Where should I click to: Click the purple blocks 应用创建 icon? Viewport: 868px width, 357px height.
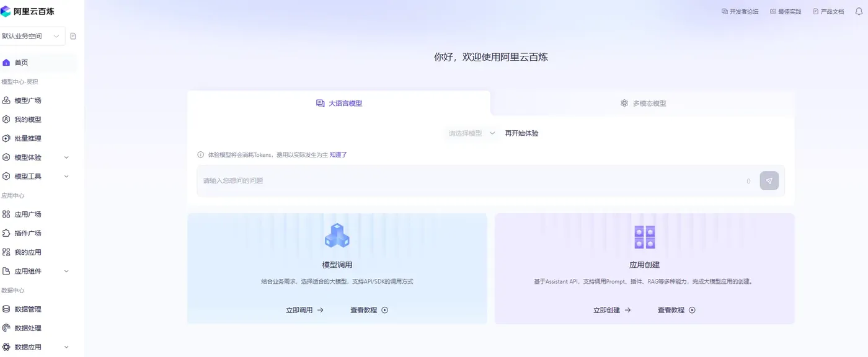coord(645,237)
